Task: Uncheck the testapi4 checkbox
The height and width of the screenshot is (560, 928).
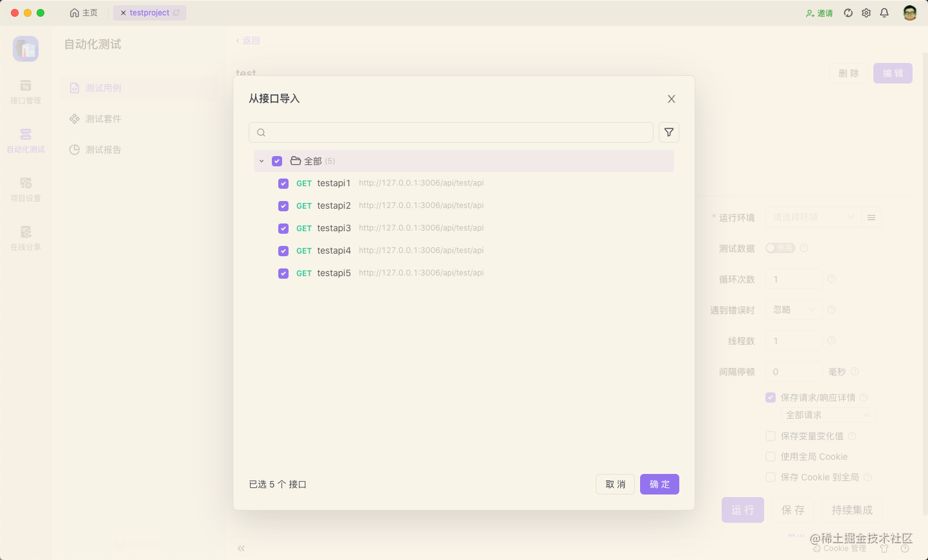Action: point(283,251)
